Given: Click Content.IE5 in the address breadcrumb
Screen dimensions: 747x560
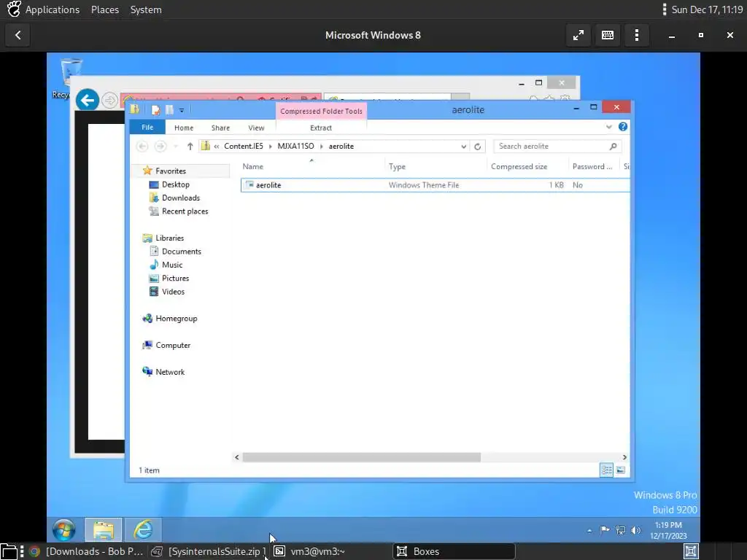Looking at the screenshot, I should point(244,146).
